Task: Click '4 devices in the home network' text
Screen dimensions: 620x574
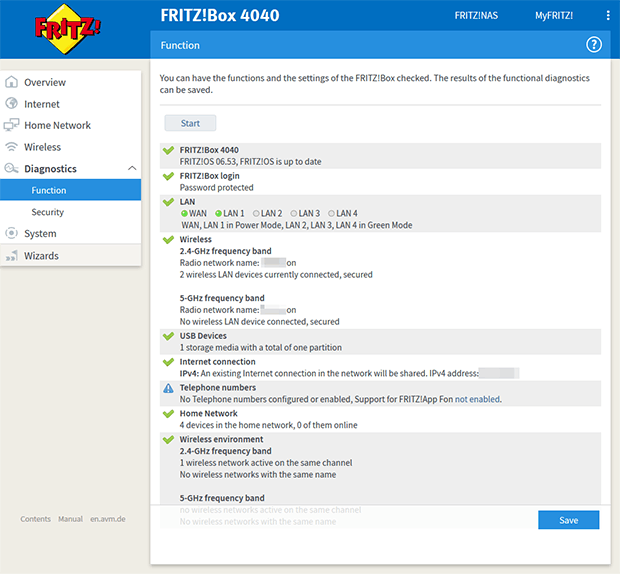Action: (268, 425)
